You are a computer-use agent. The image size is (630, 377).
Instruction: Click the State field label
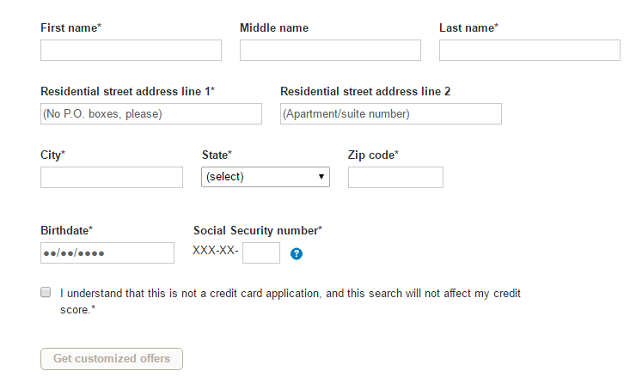click(x=217, y=155)
